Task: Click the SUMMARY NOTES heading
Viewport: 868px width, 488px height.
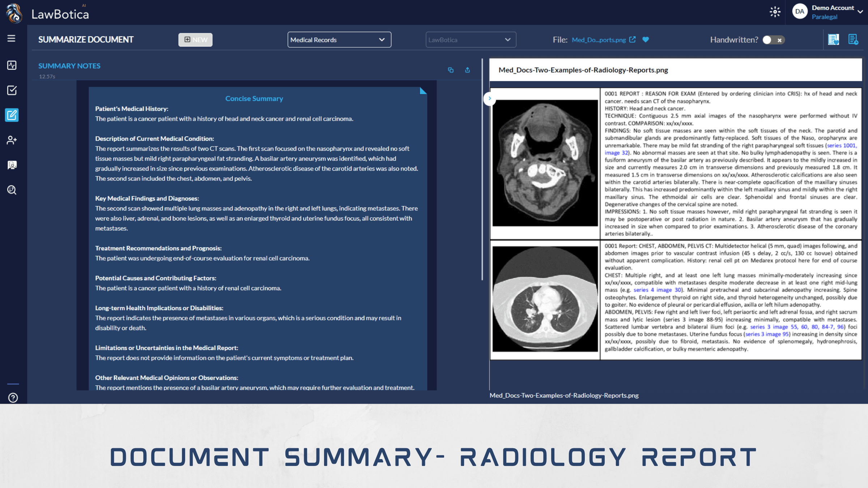Action: tap(69, 66)
